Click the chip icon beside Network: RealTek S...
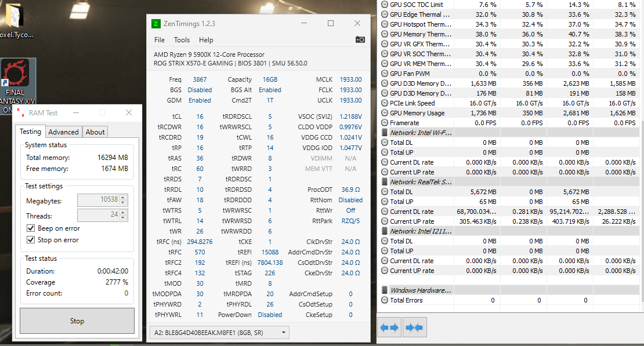644x346 pixels. [x=385, y=182]
